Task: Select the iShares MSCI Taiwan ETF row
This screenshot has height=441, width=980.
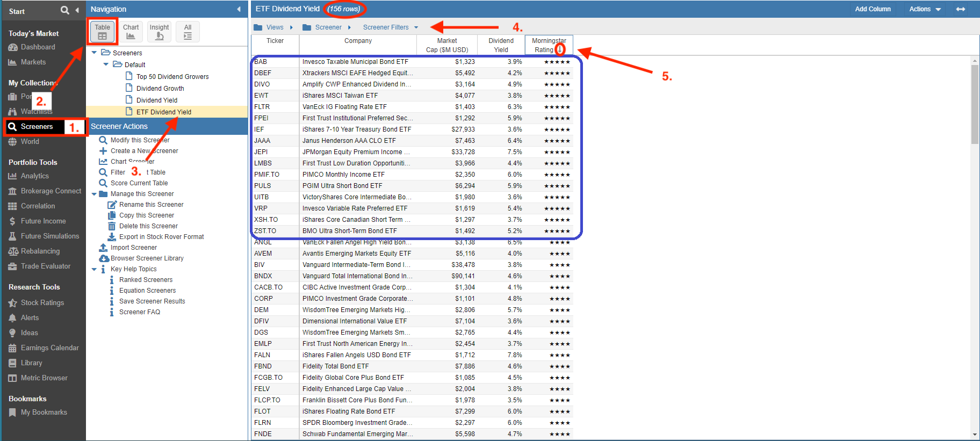Action: [412, 96]
